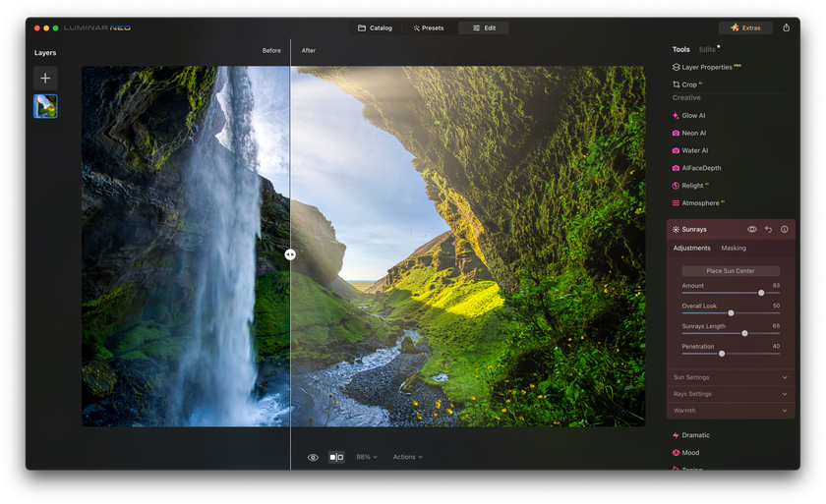Screen dimensions: 826x504
Task: Click the Sunrays Length value 65
Action: [x=776, y=325]
